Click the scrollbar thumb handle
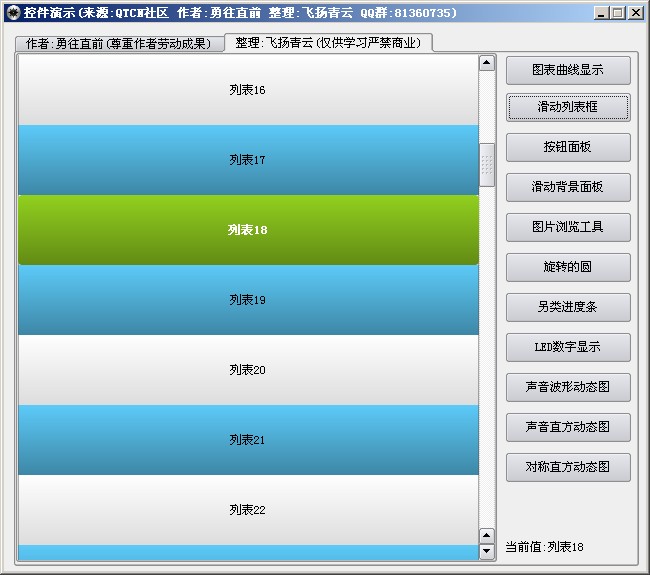 (x=487, y=165)
